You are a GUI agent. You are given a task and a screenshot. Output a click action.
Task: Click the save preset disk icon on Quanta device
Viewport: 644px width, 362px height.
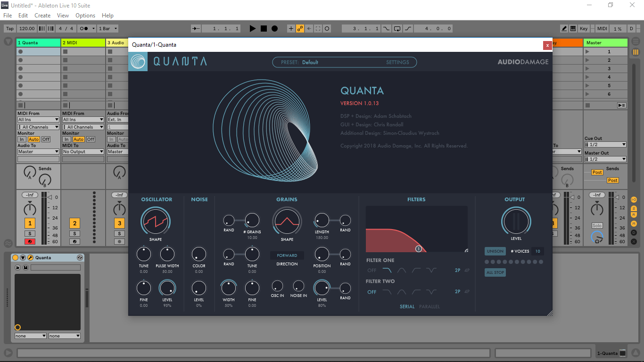click(25, 267)
